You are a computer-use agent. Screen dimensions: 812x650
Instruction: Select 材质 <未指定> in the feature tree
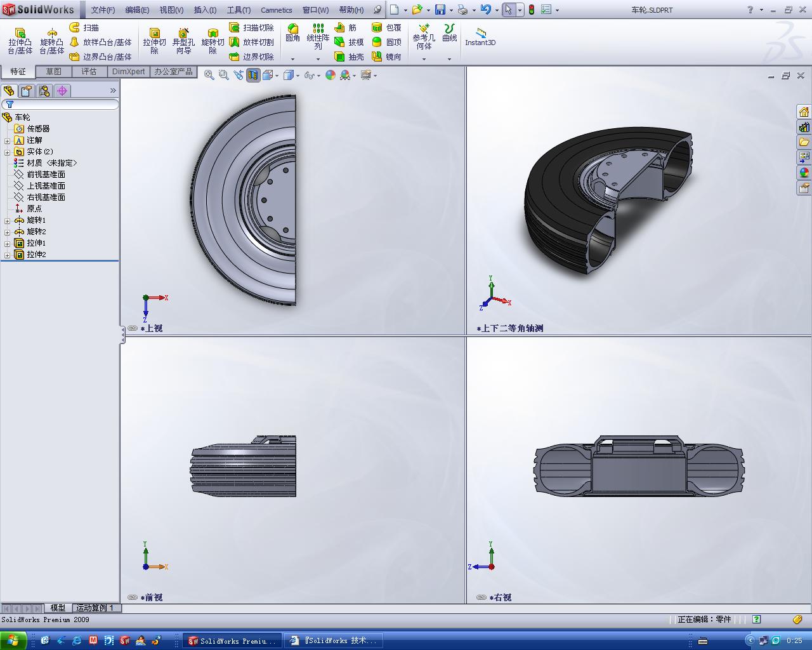(x=51, y=163)
